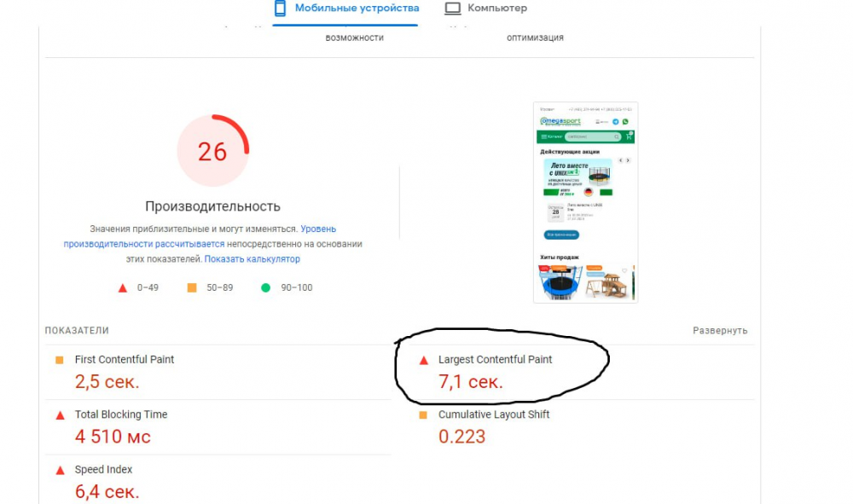Click the performance score gauge showing 26

[x=212, y=151]
